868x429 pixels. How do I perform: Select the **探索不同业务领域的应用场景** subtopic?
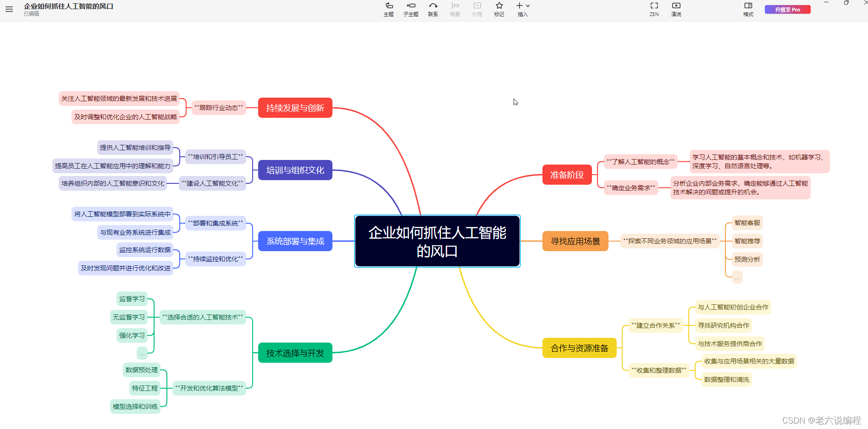(670, 241)
